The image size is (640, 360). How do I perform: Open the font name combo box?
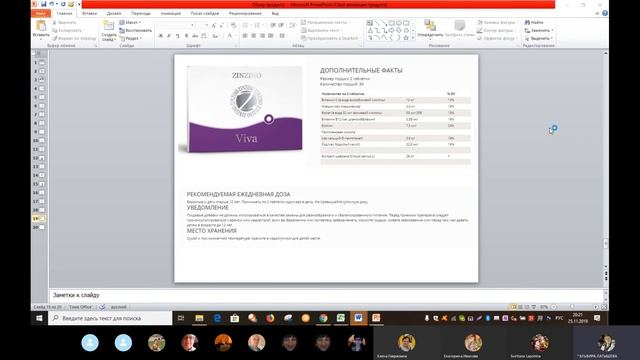click(176, 25)
